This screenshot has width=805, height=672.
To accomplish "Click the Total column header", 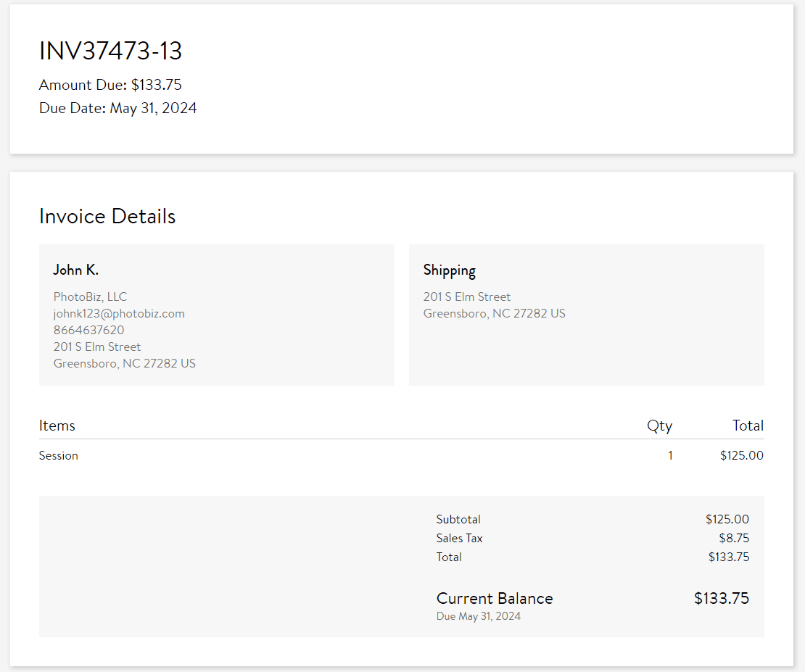I will (748, 426).
